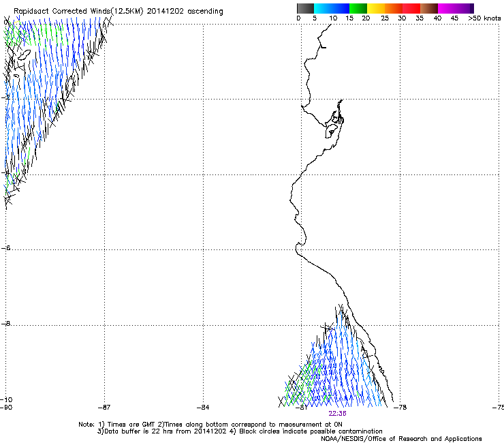The width and height of the screenshot is (504, 443).
Task: Click the -6 latitude axis label
Action: point(5,248)
